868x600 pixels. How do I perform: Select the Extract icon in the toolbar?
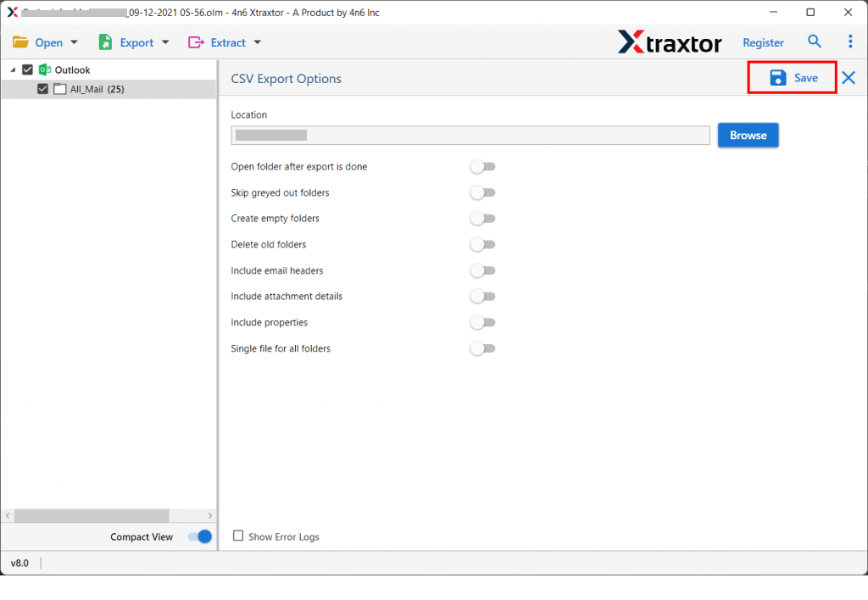[198, 42]
